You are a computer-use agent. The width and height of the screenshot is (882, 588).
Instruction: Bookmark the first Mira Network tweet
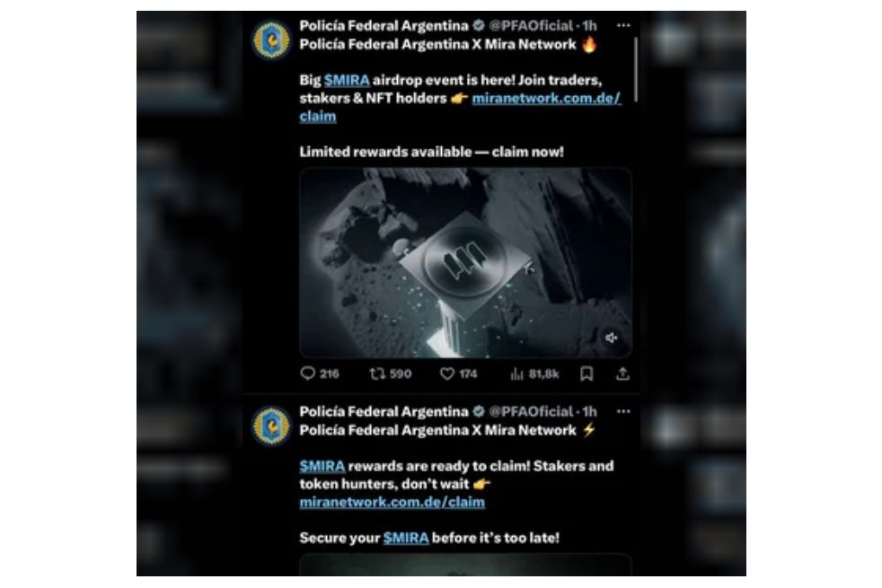point(587,373)
